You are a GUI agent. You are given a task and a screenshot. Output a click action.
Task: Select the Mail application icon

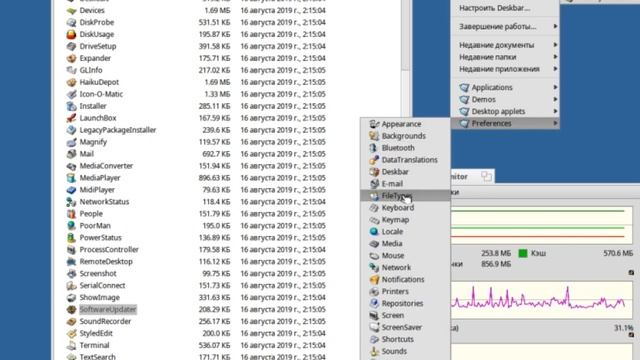[x=71, y=154]
